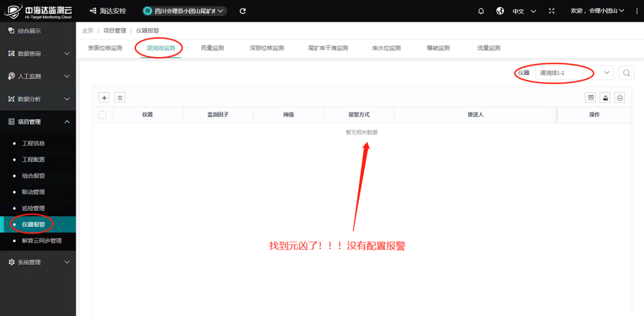Viewport: 644px width, 316px height.
Task: Click the 报警方式 column header
Action: coord(359,115)
